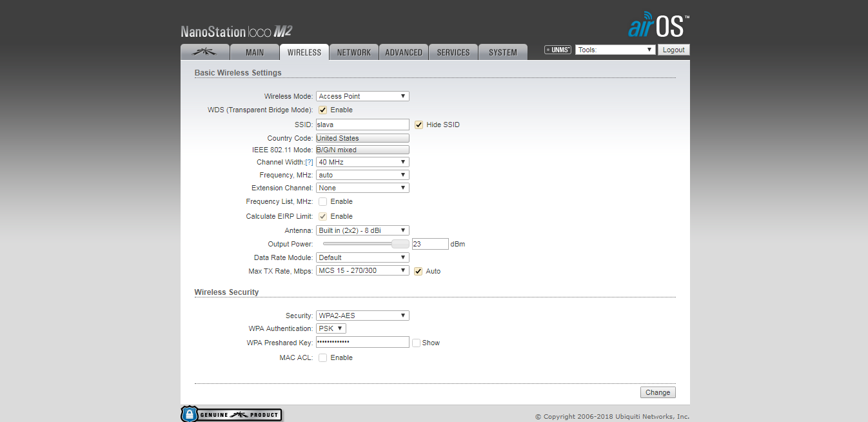868x422 pixels.
Task: Click the Change button
Action: (658, 392)
